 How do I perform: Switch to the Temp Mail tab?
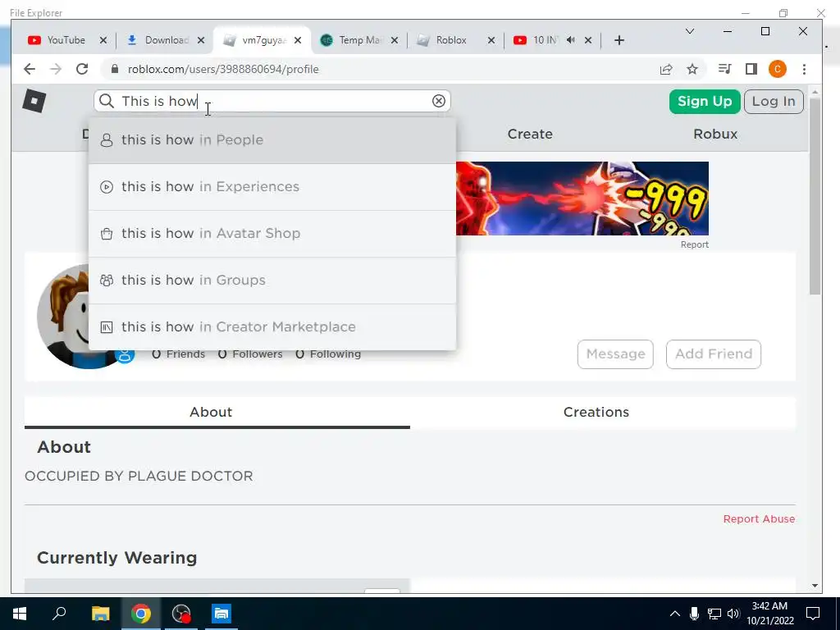(x=358, y=40)
